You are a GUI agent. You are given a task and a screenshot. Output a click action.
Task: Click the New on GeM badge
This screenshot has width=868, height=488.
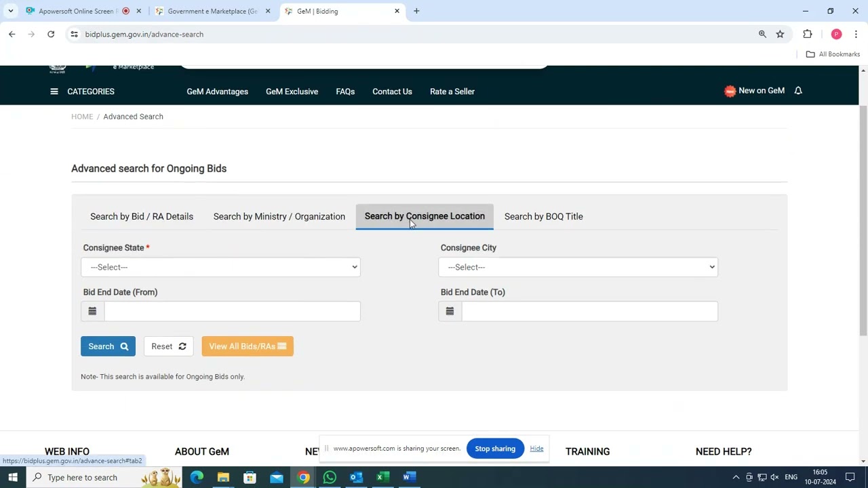754,91
